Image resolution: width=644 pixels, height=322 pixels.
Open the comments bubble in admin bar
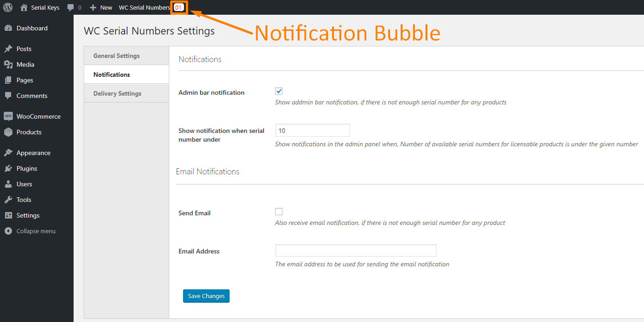pos(70,7)
